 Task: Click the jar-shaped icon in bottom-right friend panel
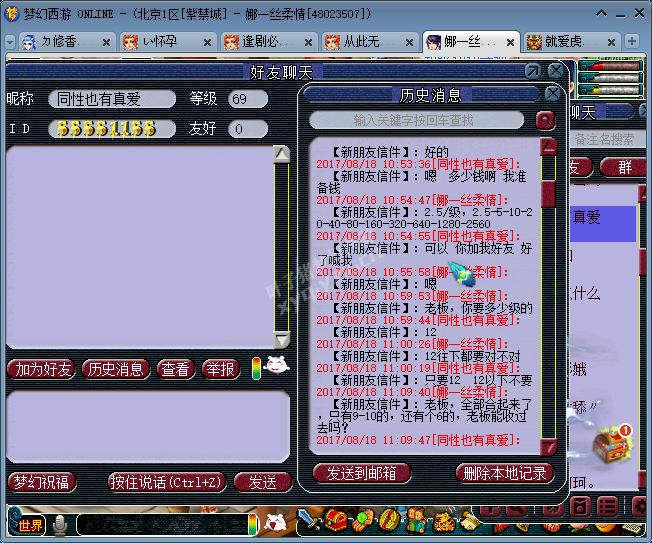[580, 507]
